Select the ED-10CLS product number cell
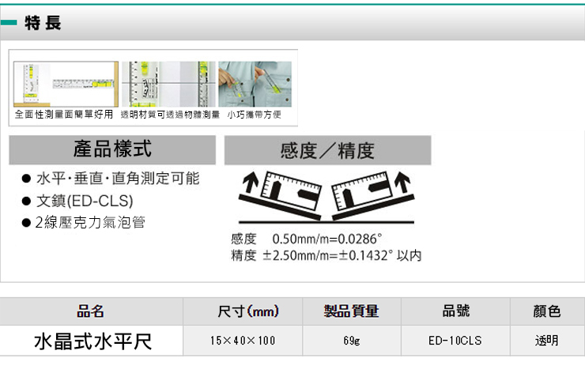 (x=455, y=341)
